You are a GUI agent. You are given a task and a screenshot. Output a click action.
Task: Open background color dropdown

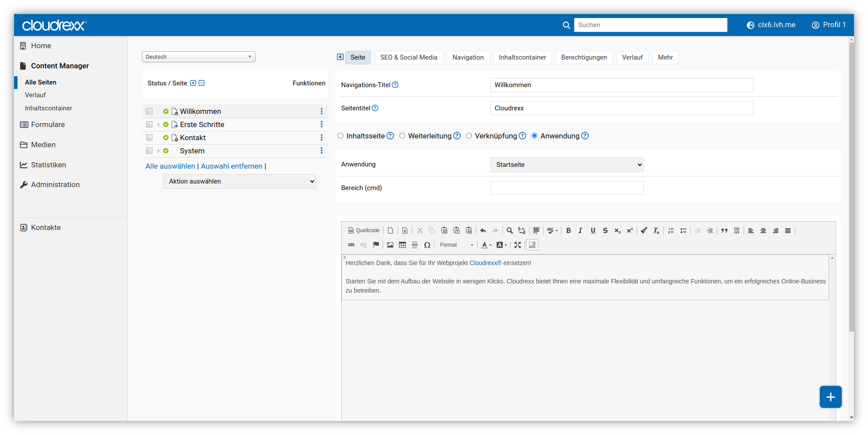click(502, 245)
